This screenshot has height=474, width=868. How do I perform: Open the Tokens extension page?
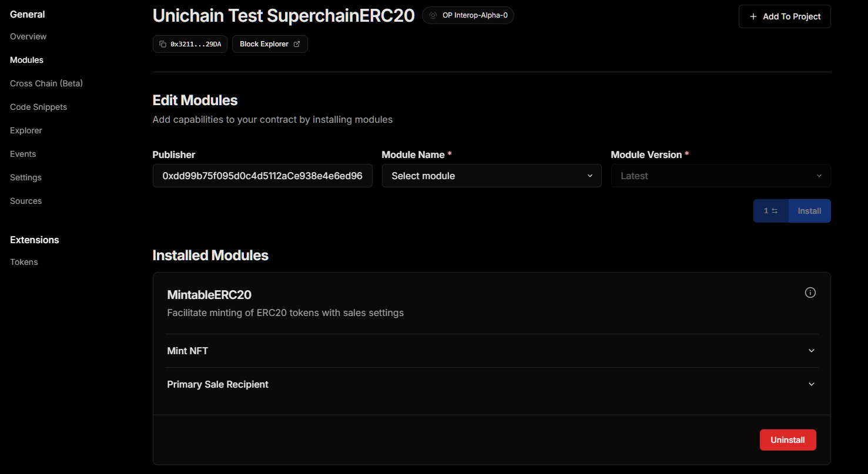click(x=24, y=262)
